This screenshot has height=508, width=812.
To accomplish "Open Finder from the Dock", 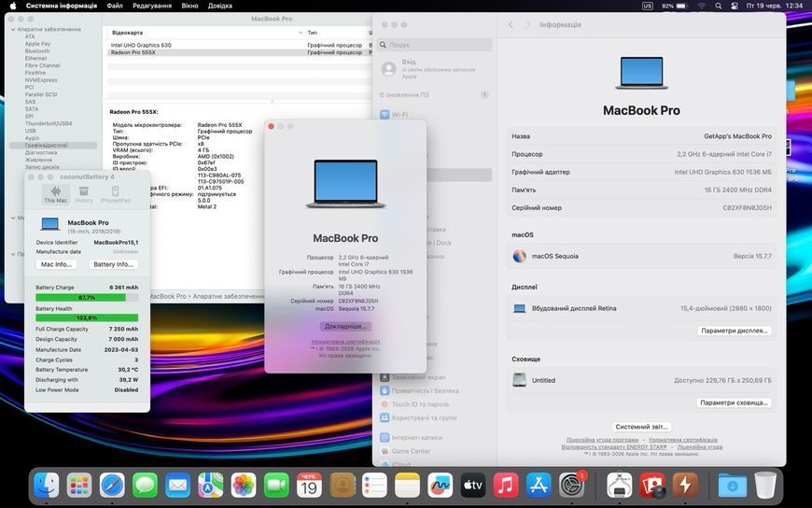I will pyautogui.click(x=46, y=486).
